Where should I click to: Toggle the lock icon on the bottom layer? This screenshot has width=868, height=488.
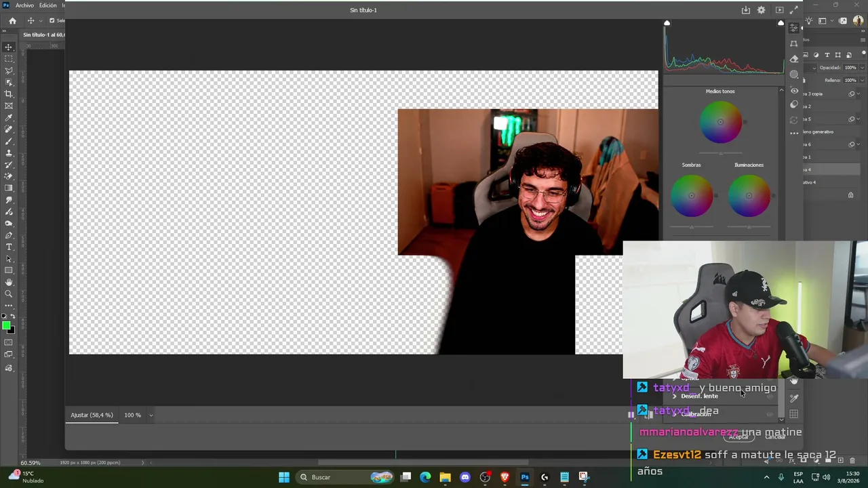point(850,195)
